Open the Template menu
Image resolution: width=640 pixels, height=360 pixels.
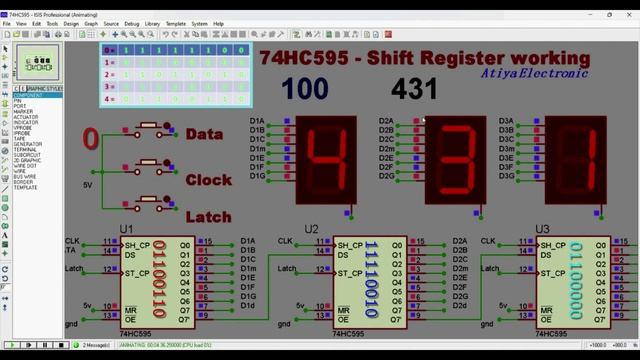pos(176,24)
